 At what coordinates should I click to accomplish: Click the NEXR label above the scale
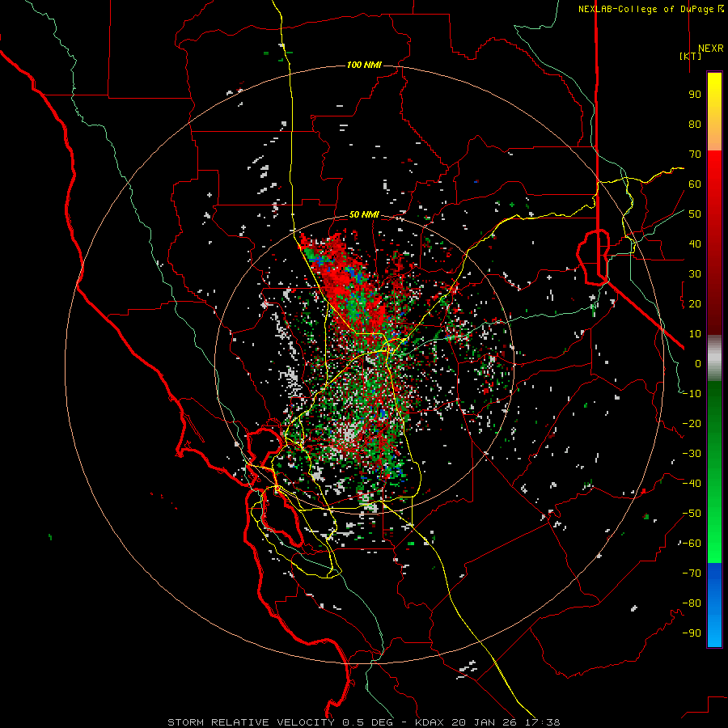coord(710,49)
